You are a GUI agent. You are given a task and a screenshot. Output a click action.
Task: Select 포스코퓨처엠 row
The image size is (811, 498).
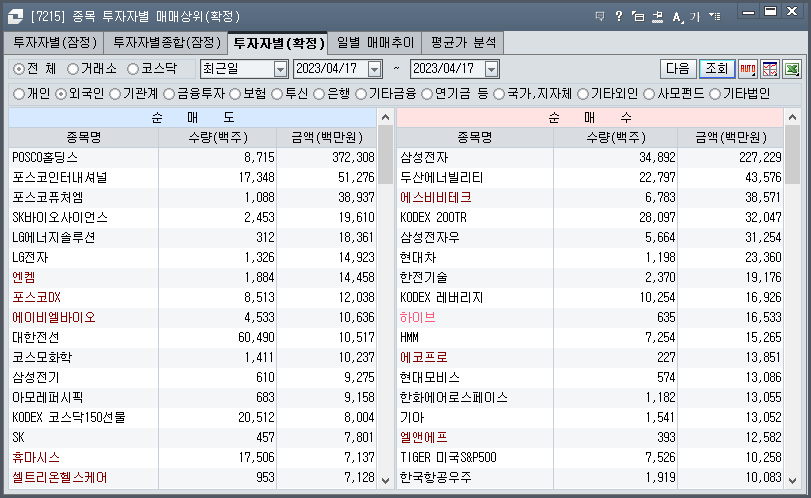pos(193,198)
